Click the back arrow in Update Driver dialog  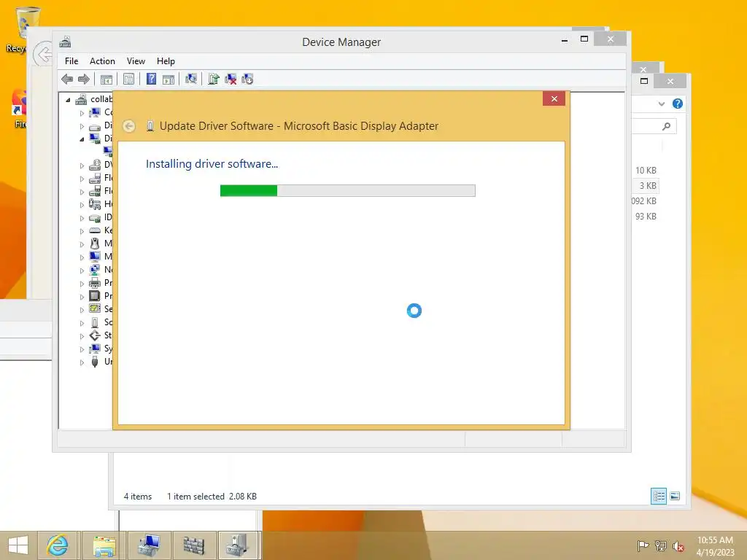[129, 126]
